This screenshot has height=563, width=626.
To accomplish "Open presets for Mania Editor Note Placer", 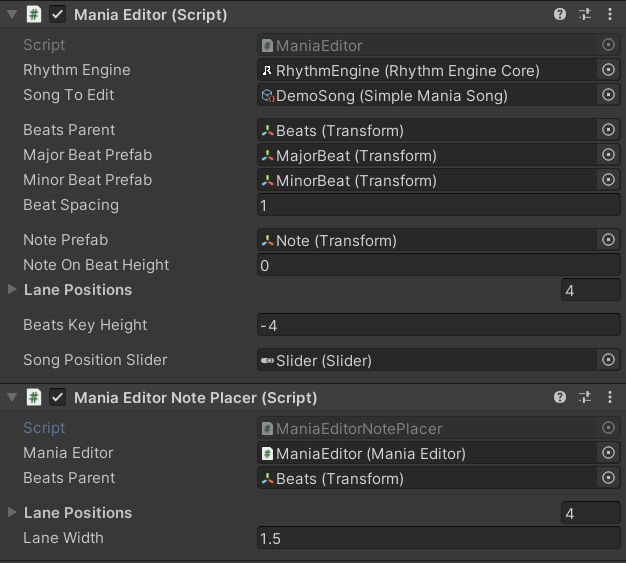I will pos(586,398).
